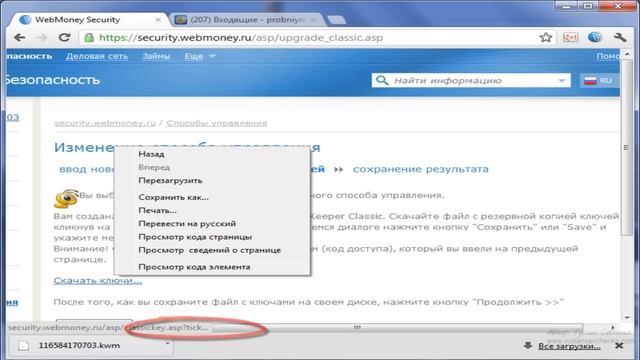
Task: Click the green padlock security icon
Action: (x=89, y=38)
